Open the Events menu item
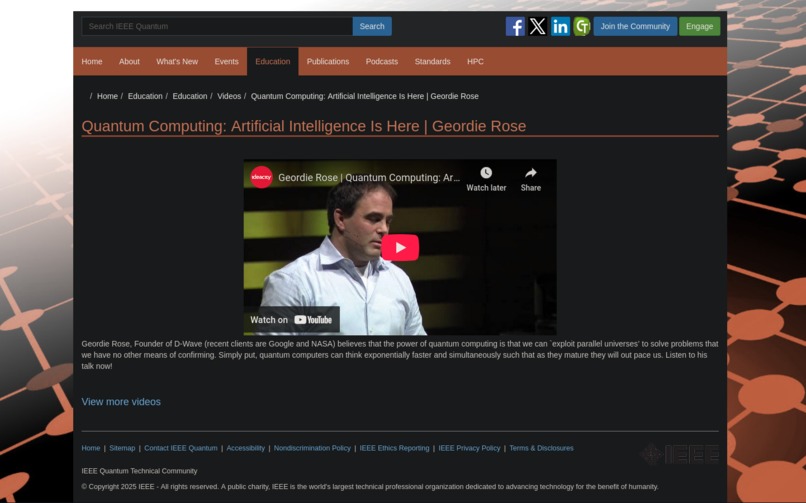This screenshot has height=503, width=806. [x=227, y=62]
